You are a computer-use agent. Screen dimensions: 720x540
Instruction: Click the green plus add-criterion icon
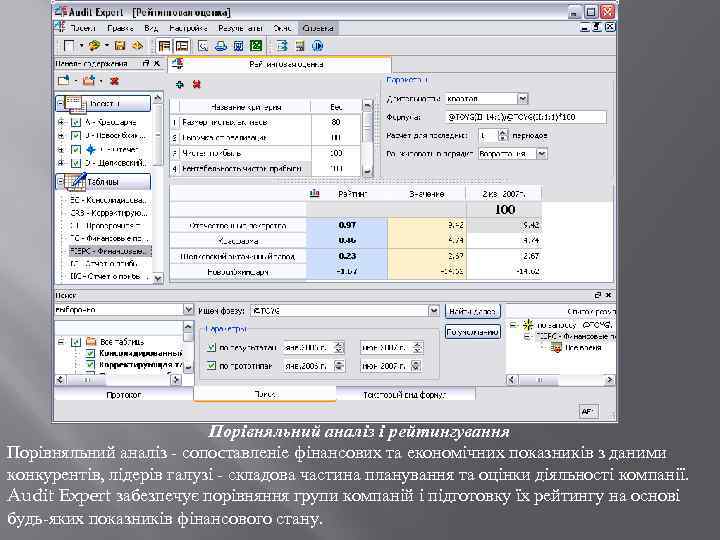(180, 84)
